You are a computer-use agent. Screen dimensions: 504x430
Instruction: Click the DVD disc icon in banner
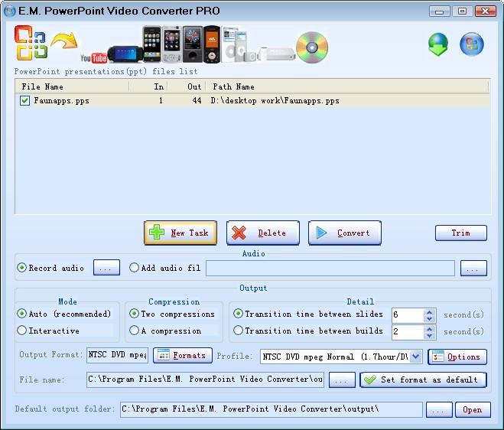point(312,47)
